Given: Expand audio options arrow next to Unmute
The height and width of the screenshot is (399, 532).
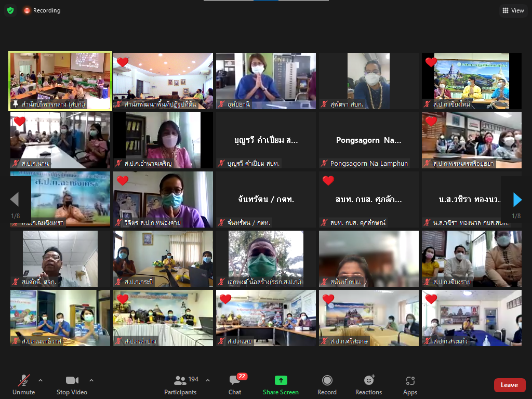Looking at the screenshot, I should (x=41, y=380).
